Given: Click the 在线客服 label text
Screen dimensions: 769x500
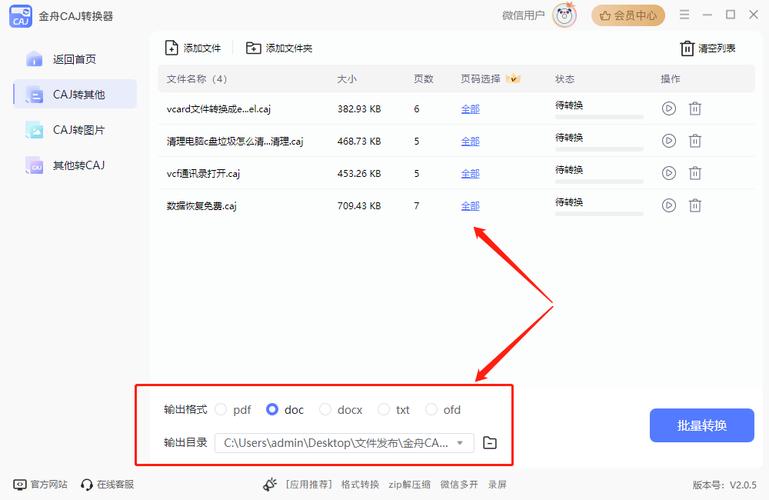Looking at the screenshot, I should point(115,484).
